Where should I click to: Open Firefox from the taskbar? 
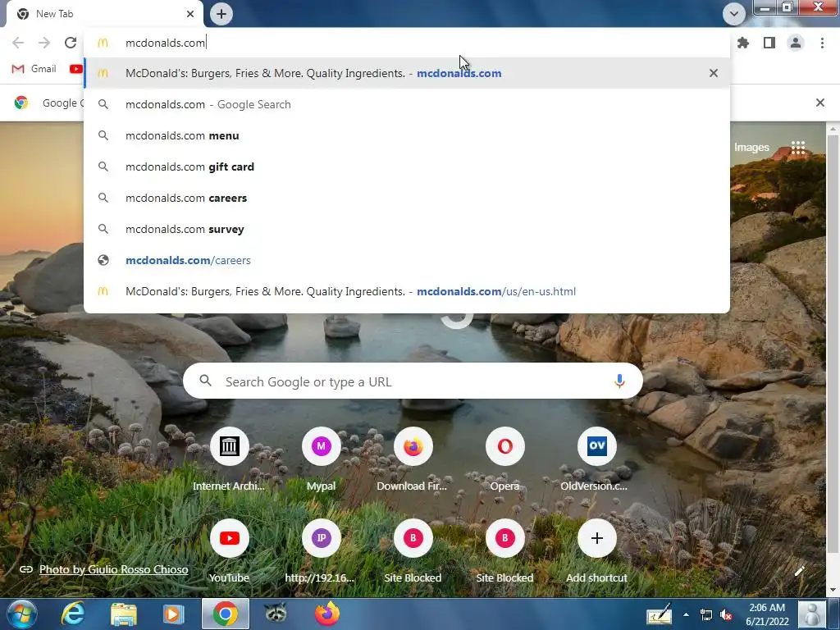point(326,614)
